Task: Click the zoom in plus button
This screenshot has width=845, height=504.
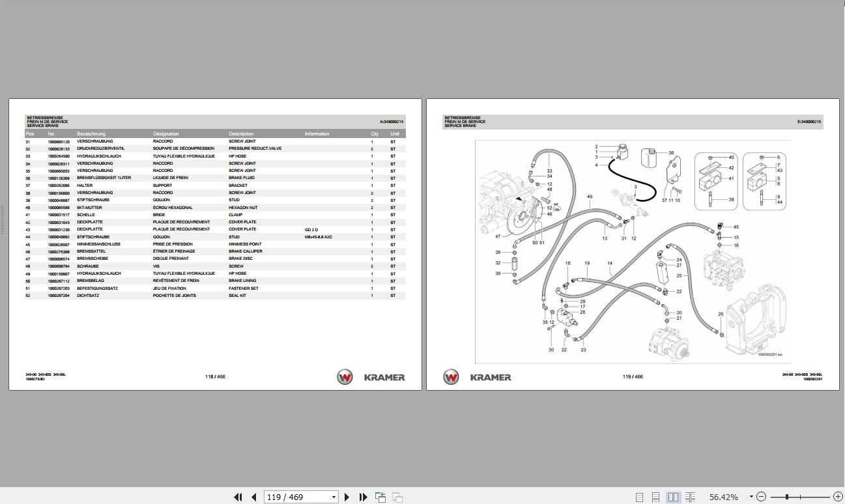Action: [x=838, y=497]
